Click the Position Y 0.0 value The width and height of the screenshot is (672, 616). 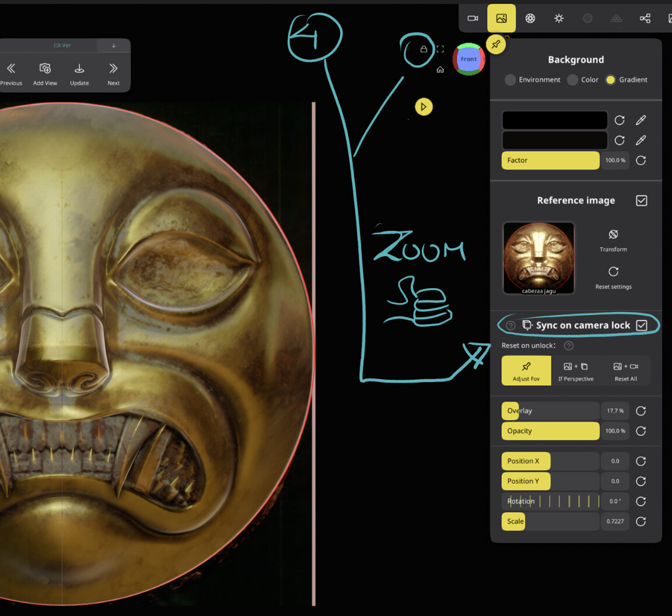[615, 481]
